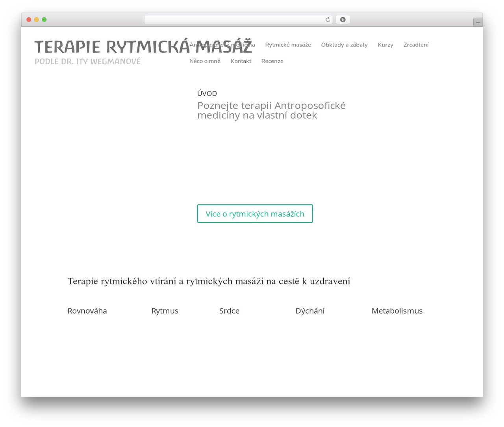Click the reload page icon
The height and width of the screenshot is (427, 504).
point(328,20)
